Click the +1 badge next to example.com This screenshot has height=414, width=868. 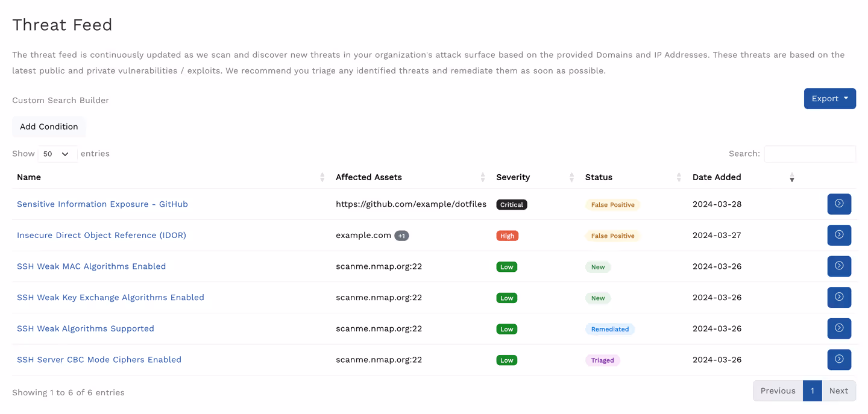(401, 236)
